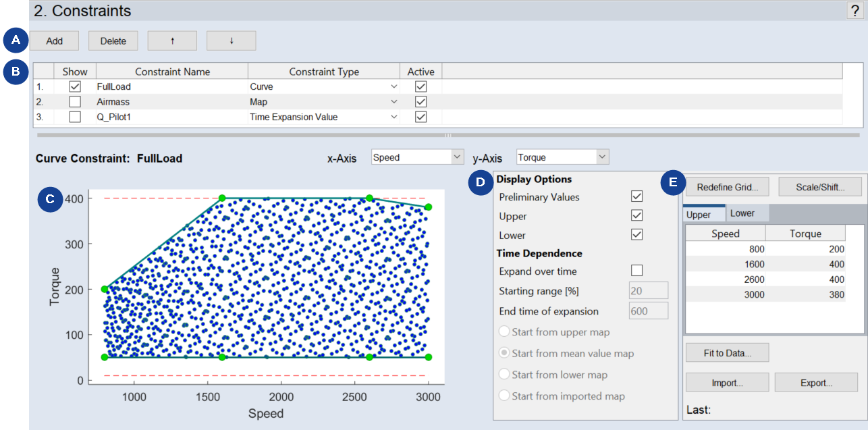
Task: Click the Delete constraint button
Action: 113,41
